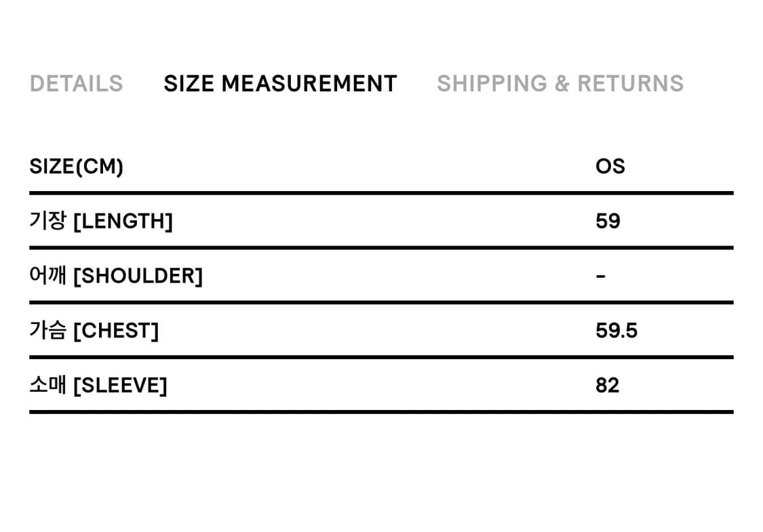Select the Korean text 기장
Image resolution: width=763 pixels, height=532 pixels.
tap(47, 221)
